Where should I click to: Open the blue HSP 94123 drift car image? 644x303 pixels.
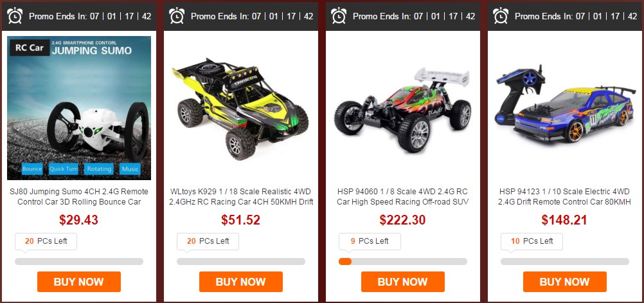(x=564, y=108)
